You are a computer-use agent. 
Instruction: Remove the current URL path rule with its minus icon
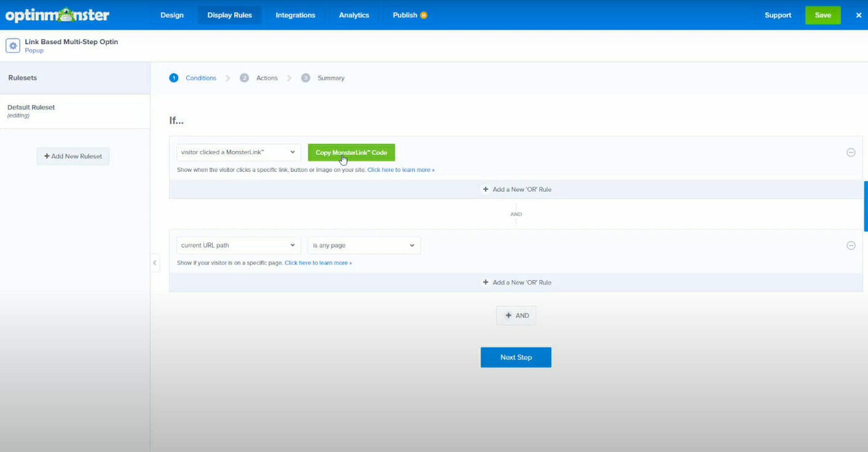851,246
